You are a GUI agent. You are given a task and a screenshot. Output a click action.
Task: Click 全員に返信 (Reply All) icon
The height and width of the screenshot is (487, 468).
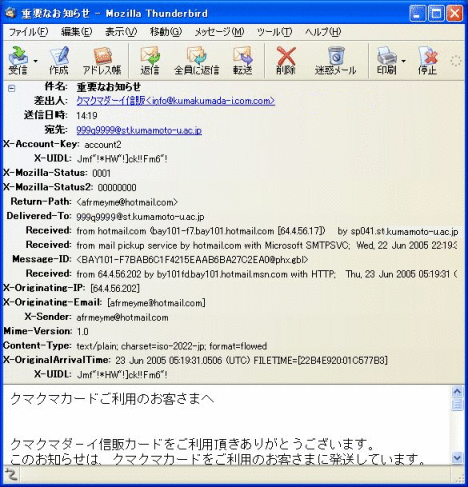196,61
